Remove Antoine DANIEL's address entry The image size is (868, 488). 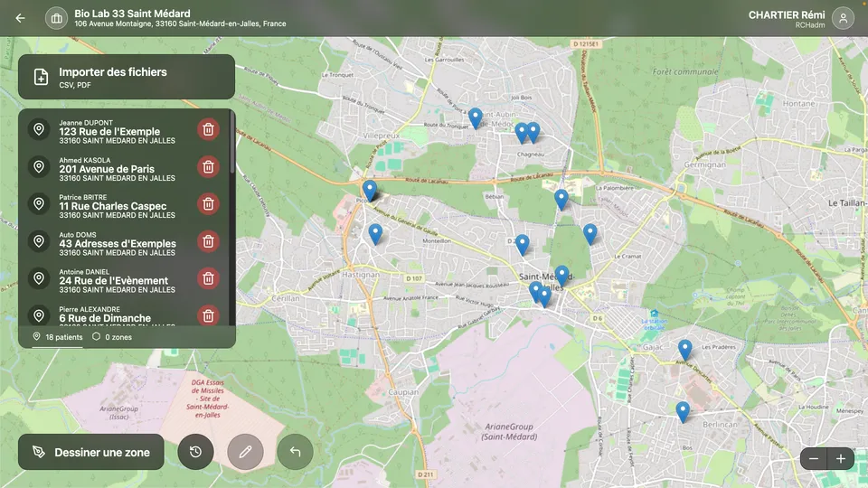coord(208,278)
